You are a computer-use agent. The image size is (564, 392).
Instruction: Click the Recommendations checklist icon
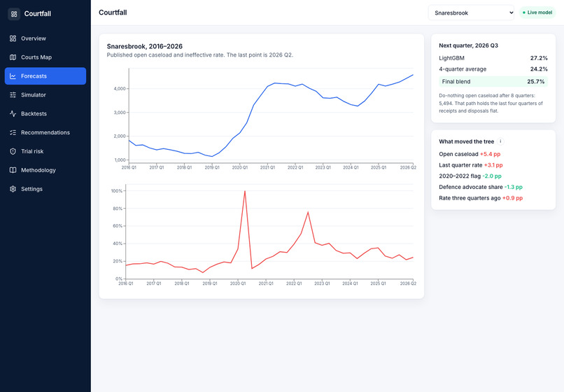coord(13,132)
